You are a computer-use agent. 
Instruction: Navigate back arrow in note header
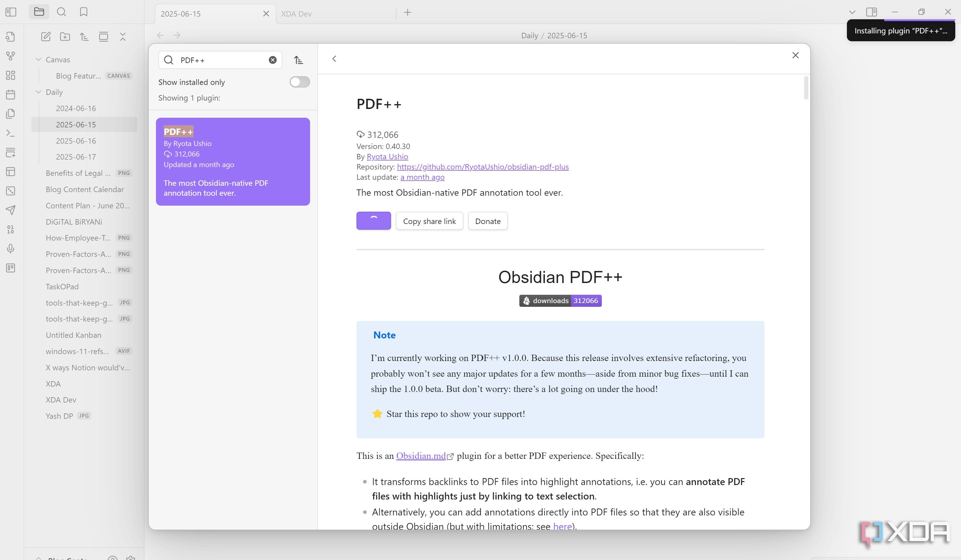click(160, 36)
